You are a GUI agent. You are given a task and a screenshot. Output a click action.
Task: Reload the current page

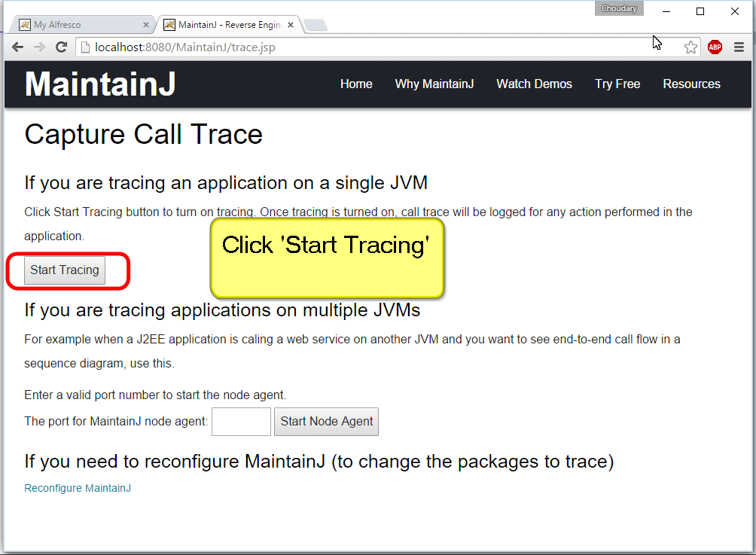point(61,47)
